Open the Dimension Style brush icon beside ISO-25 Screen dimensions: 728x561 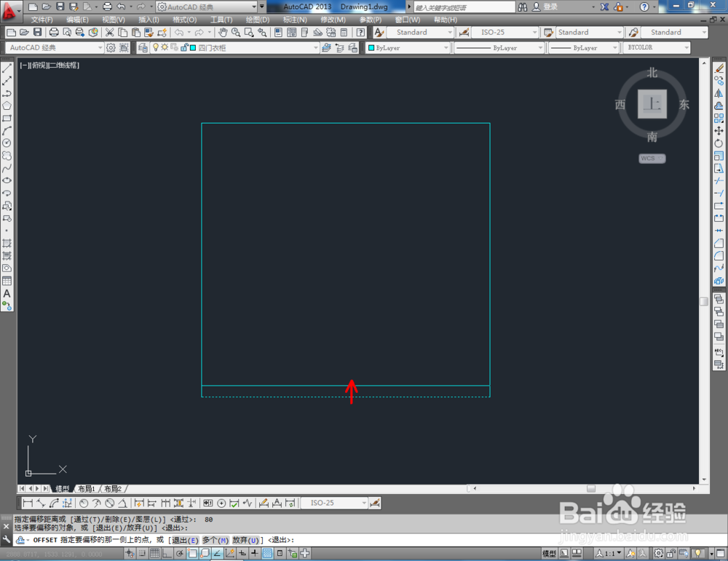375,503
